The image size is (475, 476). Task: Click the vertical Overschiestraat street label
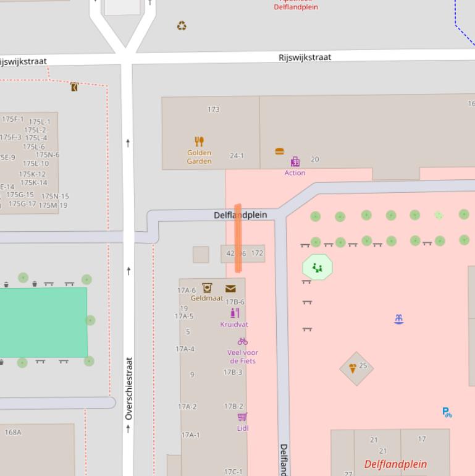(129, 389)
